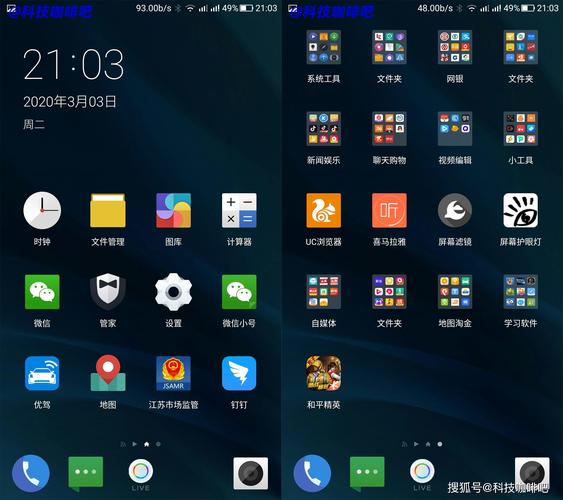Viewport: 563px width, 500px height.
Task: Open the 图库 gallery app
Action: pyautogui.click(x=173, y=210)
